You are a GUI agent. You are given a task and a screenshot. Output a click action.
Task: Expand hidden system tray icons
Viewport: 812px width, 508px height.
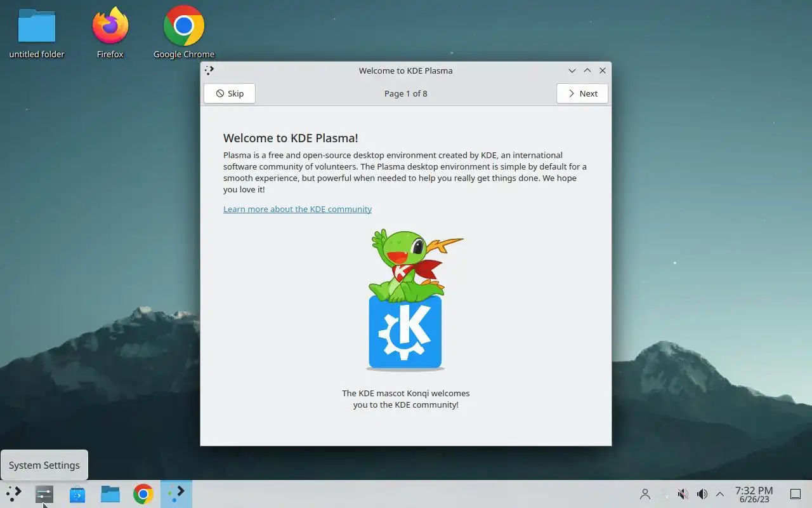click(720, 494)
